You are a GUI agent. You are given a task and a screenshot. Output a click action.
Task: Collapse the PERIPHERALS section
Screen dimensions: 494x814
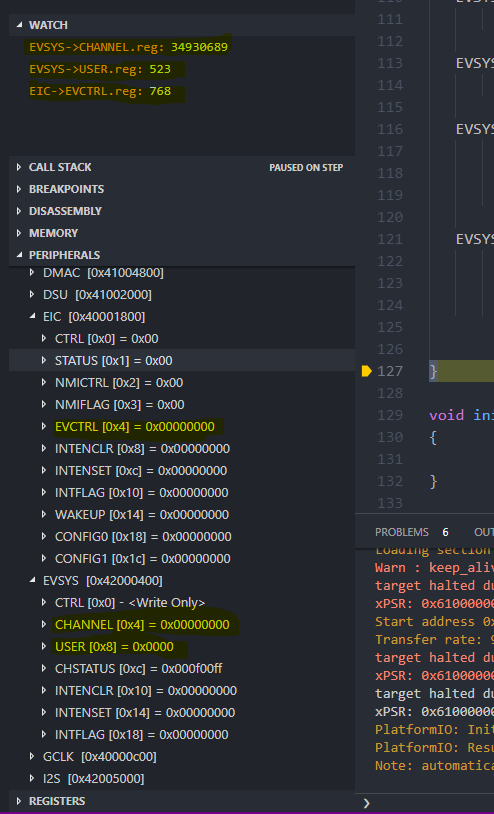tap(20, 255)
